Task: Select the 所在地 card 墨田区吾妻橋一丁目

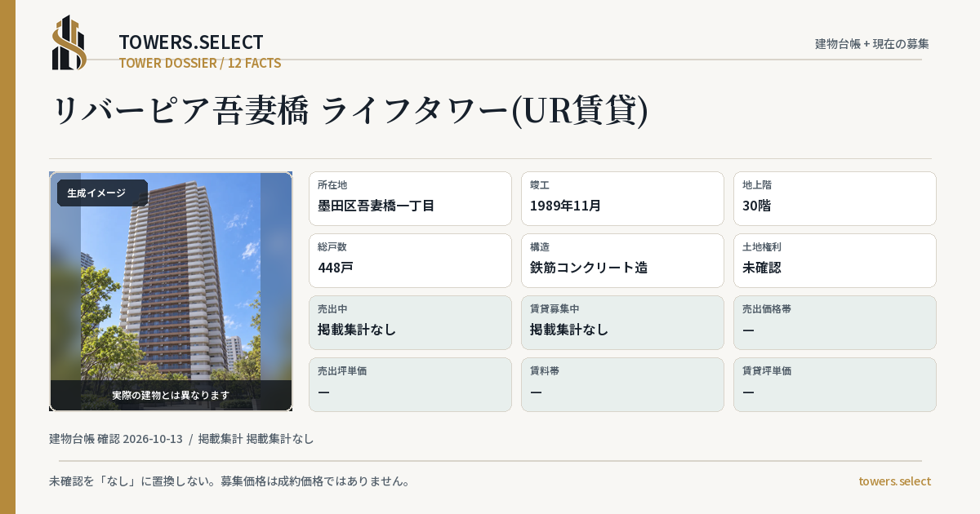Action: tap(410, 198)
